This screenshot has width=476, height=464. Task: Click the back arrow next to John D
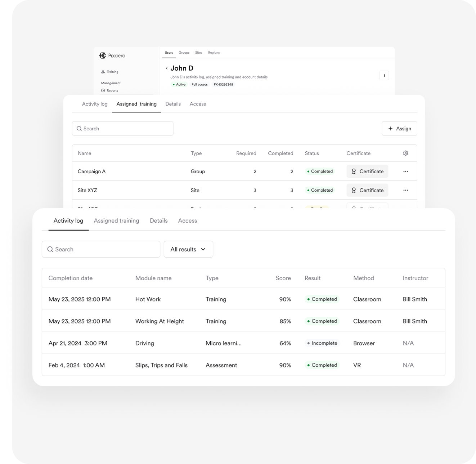[167, 68]
